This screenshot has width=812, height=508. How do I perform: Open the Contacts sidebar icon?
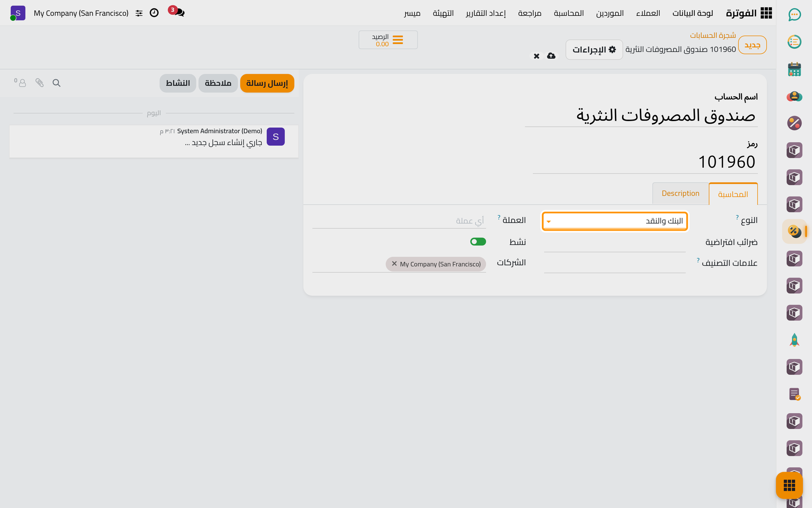(x=794, y=96)
